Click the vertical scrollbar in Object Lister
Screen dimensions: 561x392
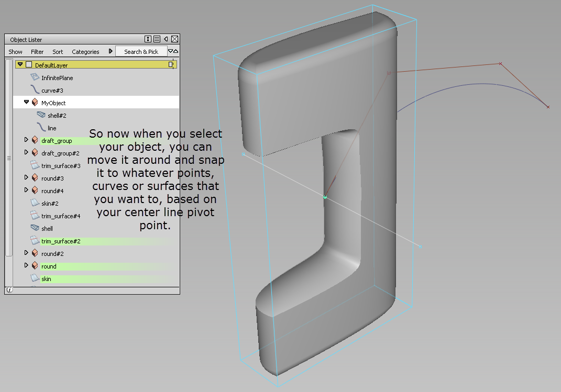pyautogui.click(x=8, y=157)
